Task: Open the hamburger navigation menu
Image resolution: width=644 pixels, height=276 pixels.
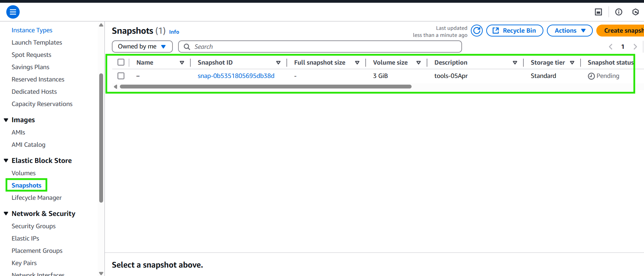Action: click(x=13, y=12)
